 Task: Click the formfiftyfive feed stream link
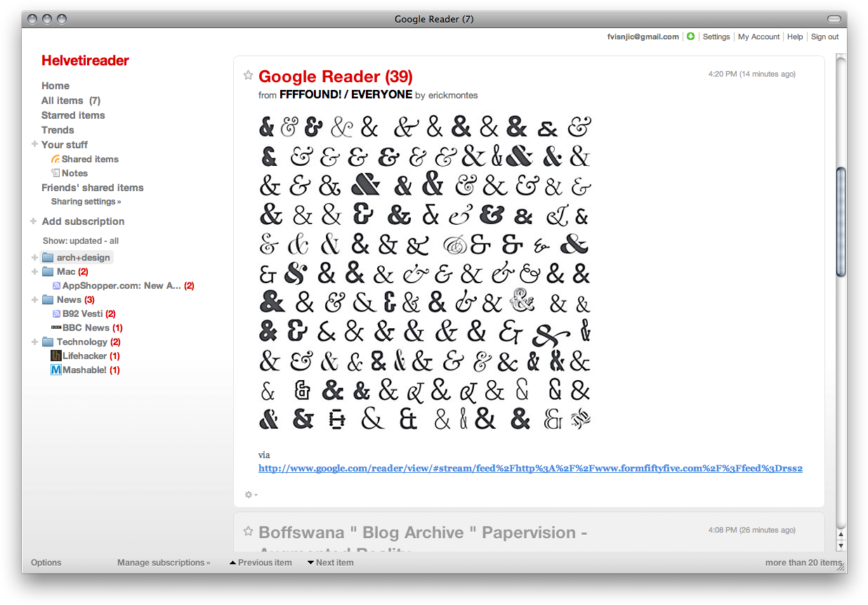pos(530,468)
